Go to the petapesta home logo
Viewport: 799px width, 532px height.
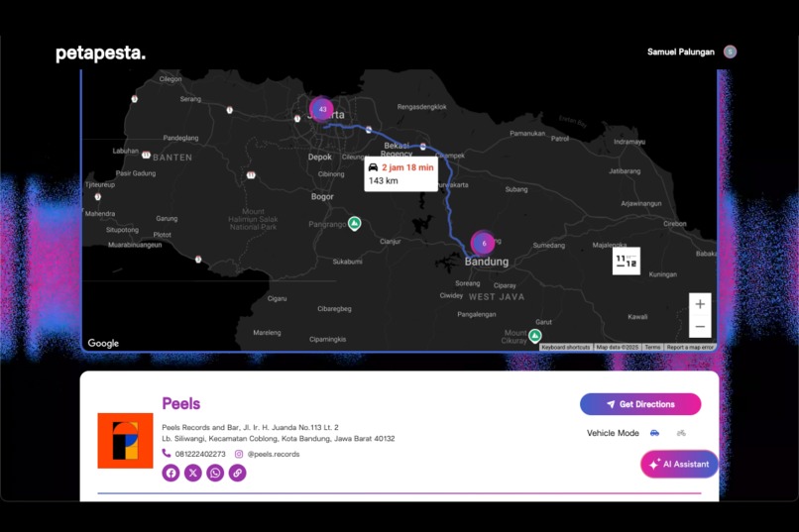(100, 53)
